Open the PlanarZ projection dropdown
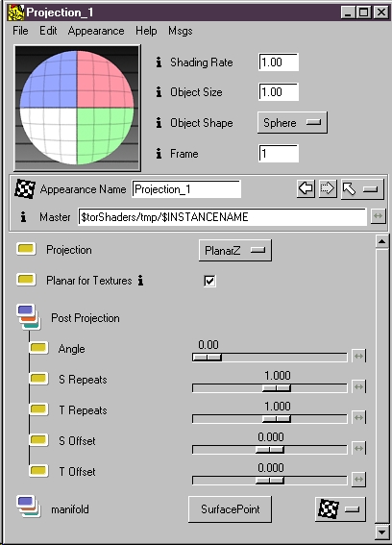 pos(235,250)
